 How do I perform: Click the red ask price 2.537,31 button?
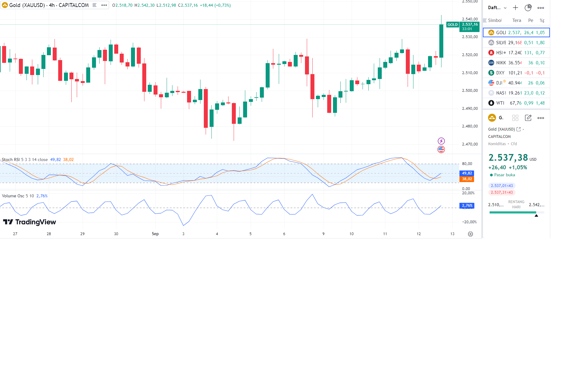click(x=501, y=192)
